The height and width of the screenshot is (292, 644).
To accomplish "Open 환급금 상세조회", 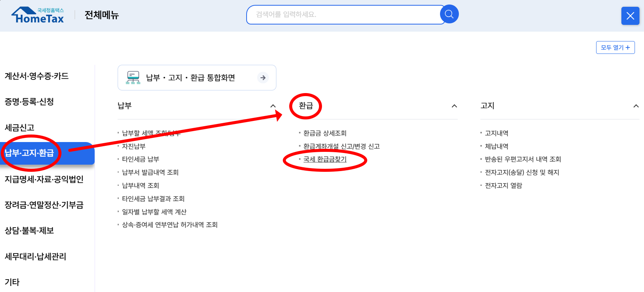I will [324, 133].
